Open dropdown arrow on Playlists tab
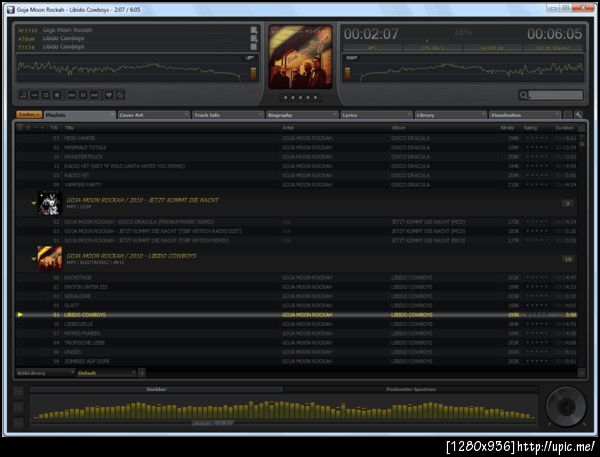 [x=112, y=114]
